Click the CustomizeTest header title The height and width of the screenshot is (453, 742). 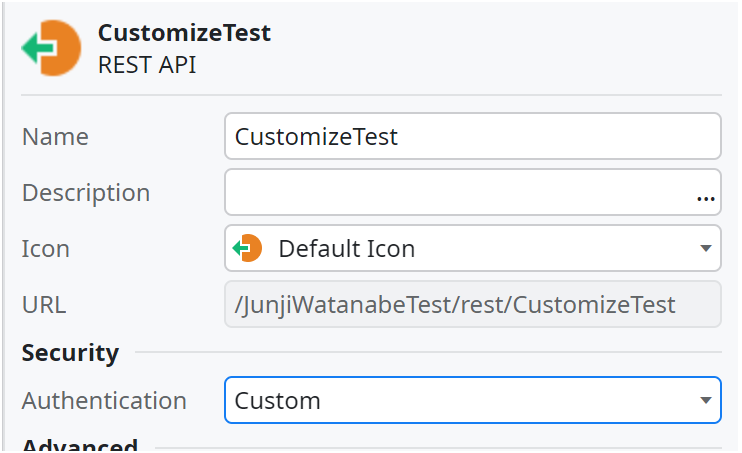pyautogui.click(x=184, y=33)
